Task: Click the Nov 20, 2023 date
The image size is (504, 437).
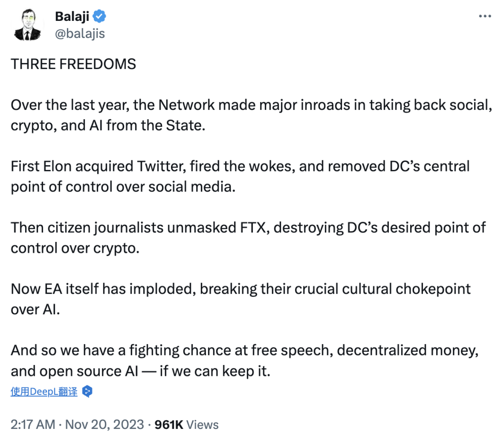Action: (x=105, y=425)
